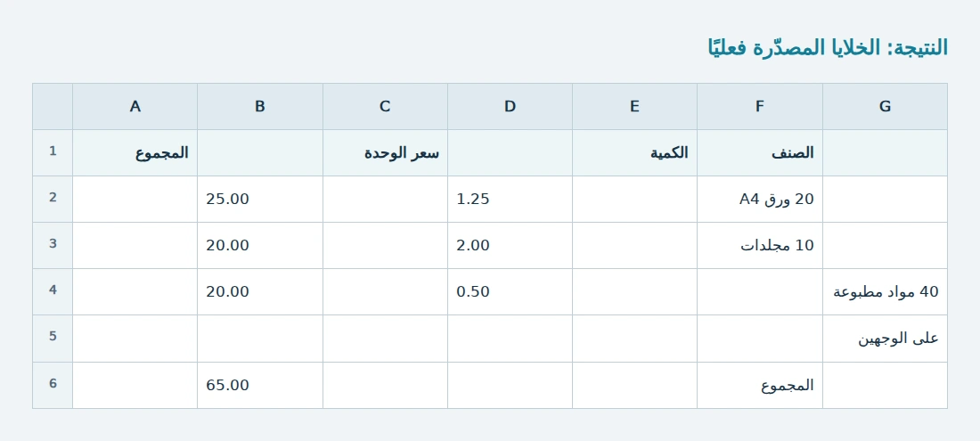The image size is (980, 441).
Task: Select row 6 header
Action: tap(53, 385)
